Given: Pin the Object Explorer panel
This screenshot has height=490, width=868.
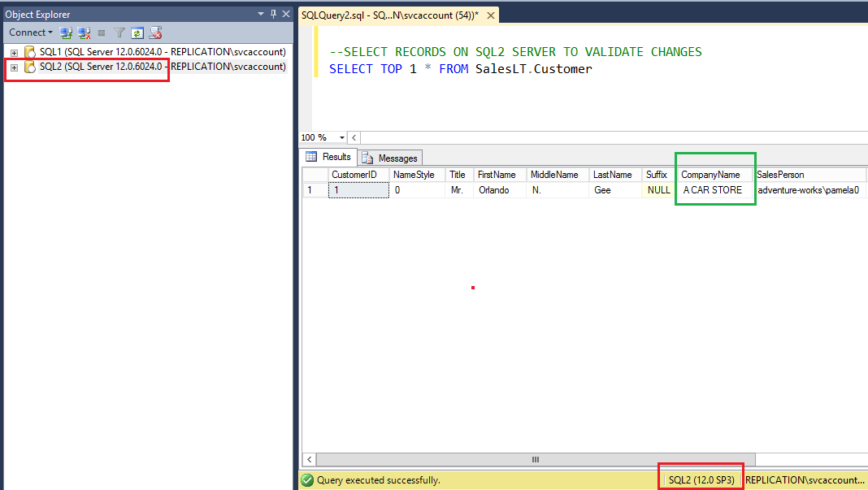Looking at the screenshot, I should tap(273, 14).
